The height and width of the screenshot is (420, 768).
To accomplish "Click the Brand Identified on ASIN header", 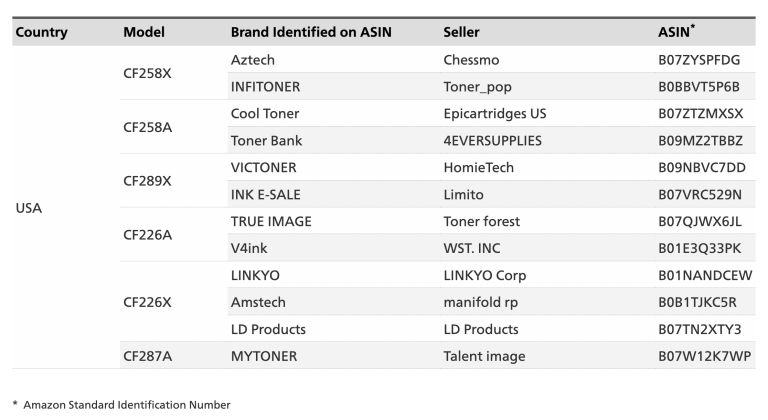I will click(x=311, y=32).
